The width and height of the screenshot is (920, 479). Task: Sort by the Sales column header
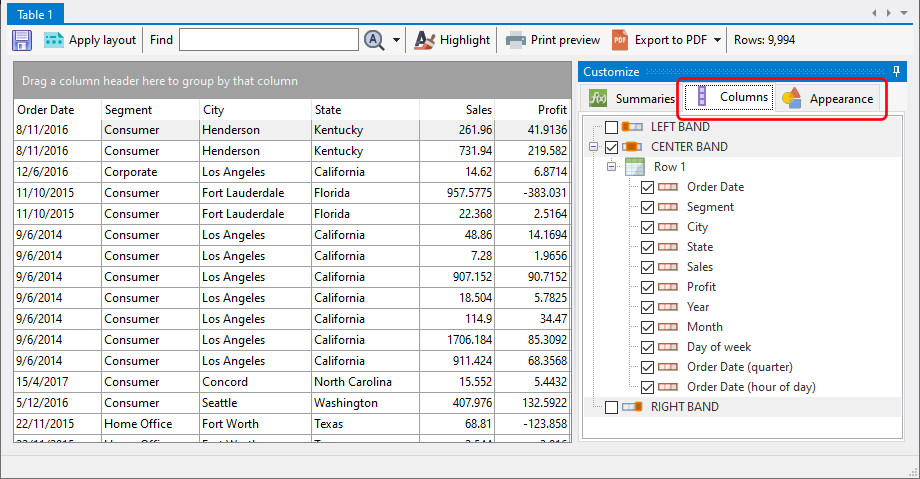(x=478, y=110)
